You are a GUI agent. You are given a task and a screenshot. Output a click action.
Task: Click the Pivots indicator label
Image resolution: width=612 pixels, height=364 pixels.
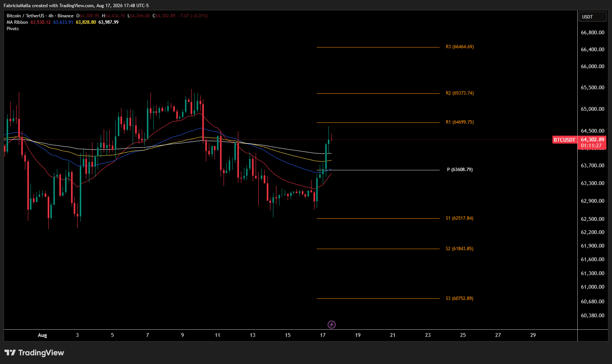13,29
